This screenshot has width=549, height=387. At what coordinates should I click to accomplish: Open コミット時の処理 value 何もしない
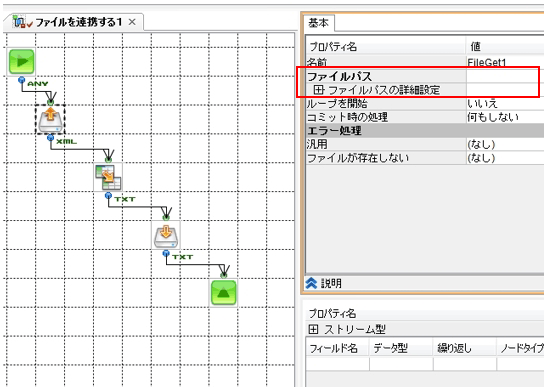(493, 117)
